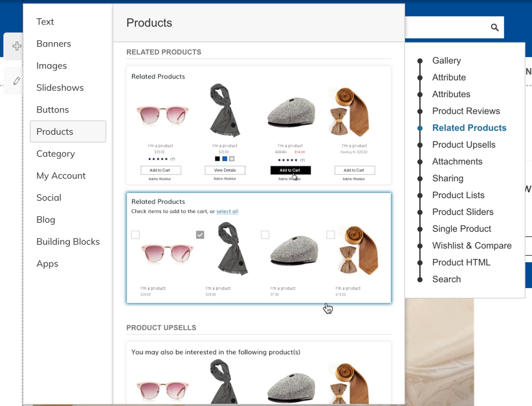Image resolution: width=532 pixels, height=406 pixels.
Task: Jump to Product HTML section
Action: (x=461, y=262)
